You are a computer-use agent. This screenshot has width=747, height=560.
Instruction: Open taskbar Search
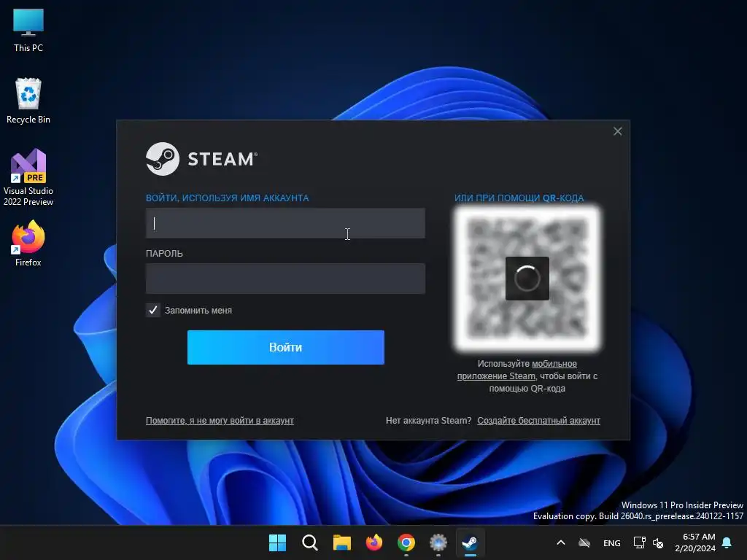(x=309, y=542)
